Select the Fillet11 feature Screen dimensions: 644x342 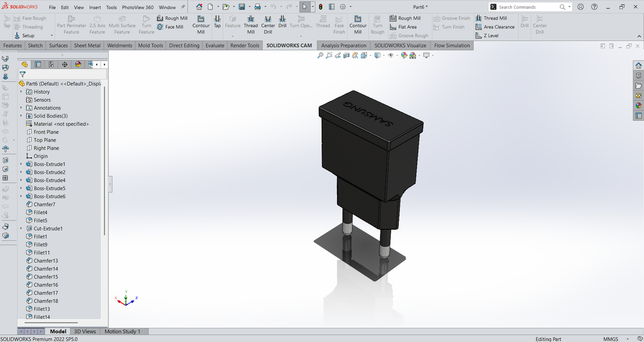(42, 252)
